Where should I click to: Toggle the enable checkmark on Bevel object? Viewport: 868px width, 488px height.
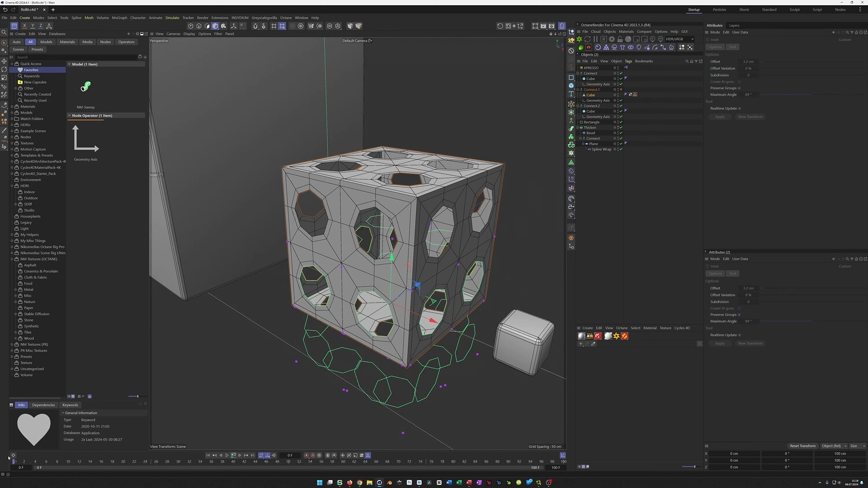click(621, 133)
